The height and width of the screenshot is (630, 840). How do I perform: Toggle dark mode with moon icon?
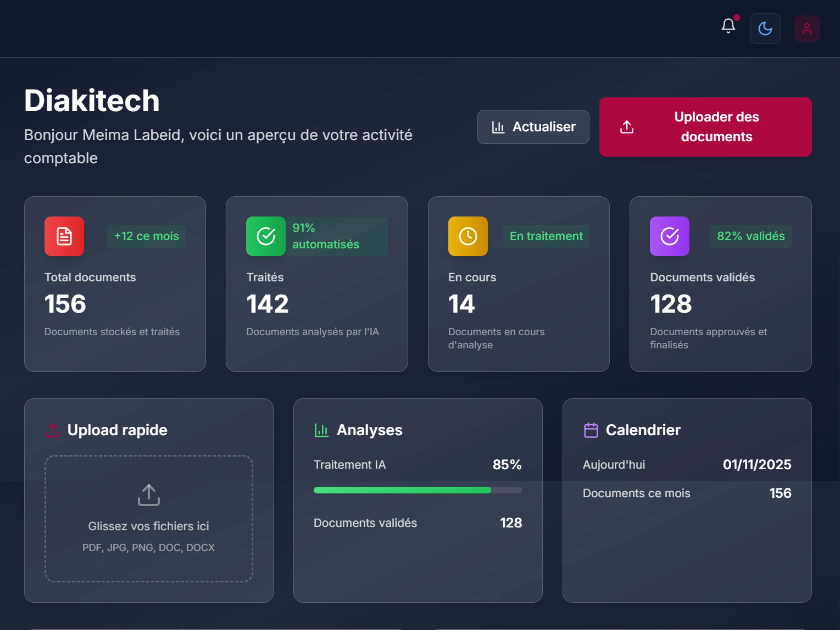pyautogui.click(x=764, y=29)
